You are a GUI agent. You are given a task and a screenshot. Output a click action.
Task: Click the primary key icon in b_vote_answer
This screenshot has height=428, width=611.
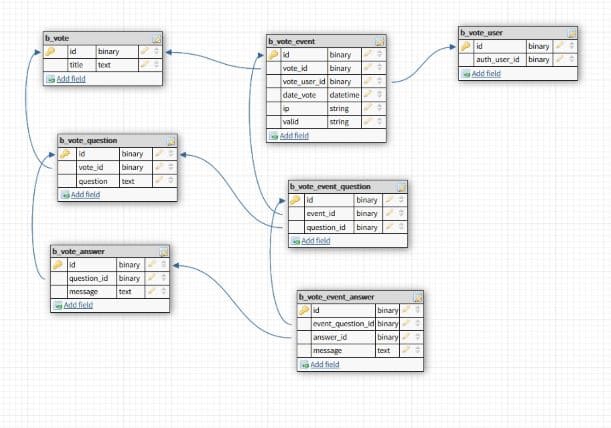coord(58,265)
